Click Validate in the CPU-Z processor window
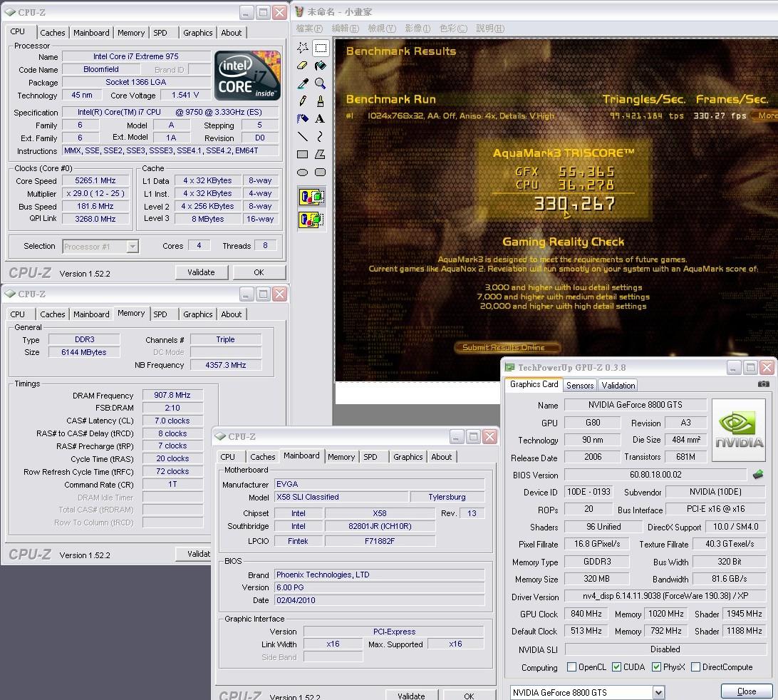The width and height of the screenshot is (778, 700). (x=201, y=272)
